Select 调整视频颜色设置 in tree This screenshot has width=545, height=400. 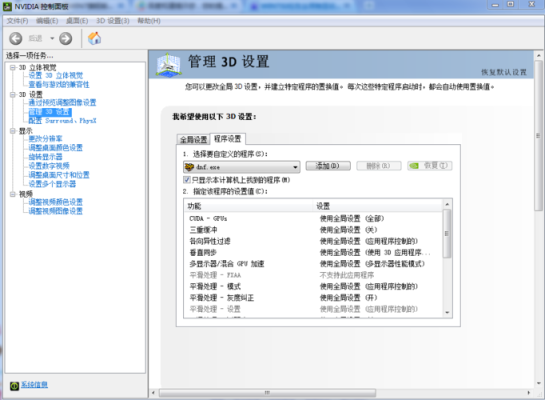click(56, 202)
